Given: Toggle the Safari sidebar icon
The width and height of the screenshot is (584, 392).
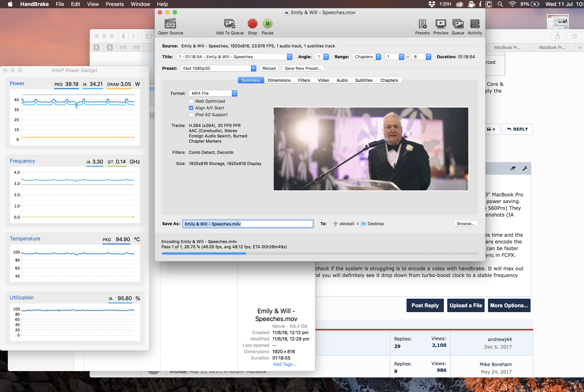Looking at the screenshot, I should [x=148, y=36].
